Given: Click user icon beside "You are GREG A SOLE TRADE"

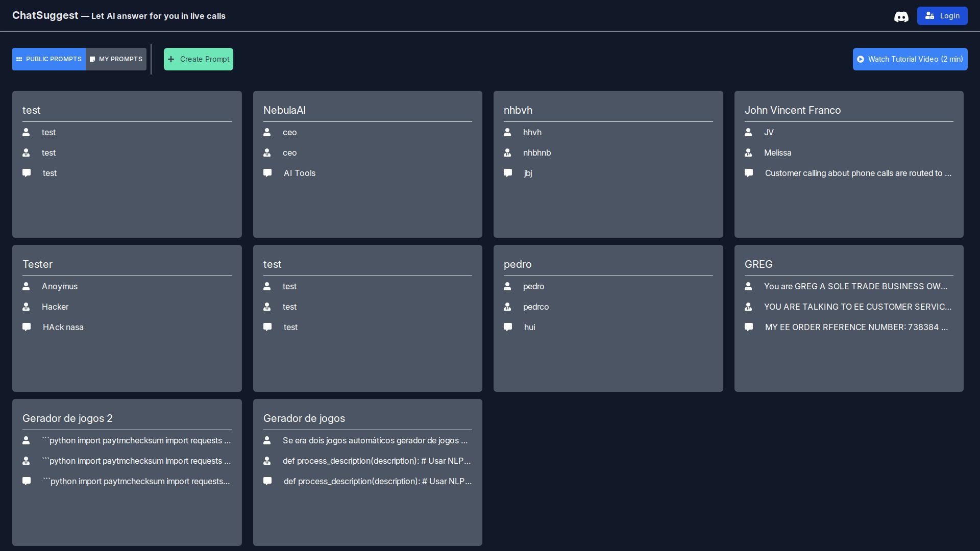Looking at the screenshot, I should pyautogui.click(x=748, y=286).
